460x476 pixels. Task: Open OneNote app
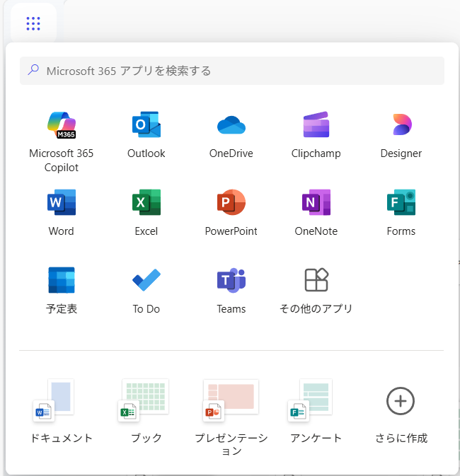coord(316,213)
